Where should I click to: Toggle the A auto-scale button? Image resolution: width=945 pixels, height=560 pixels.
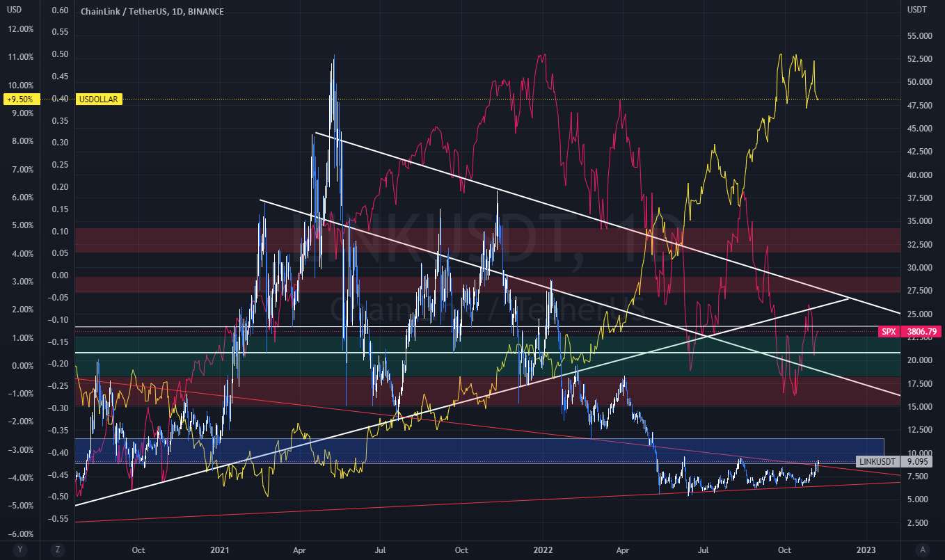coord(921,548)
